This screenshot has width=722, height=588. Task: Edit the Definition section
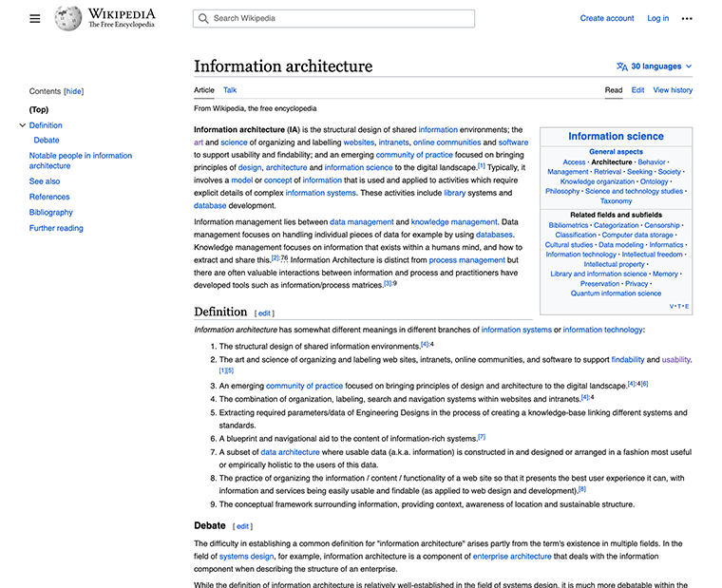pyautogui.click(x=264, y=313)
